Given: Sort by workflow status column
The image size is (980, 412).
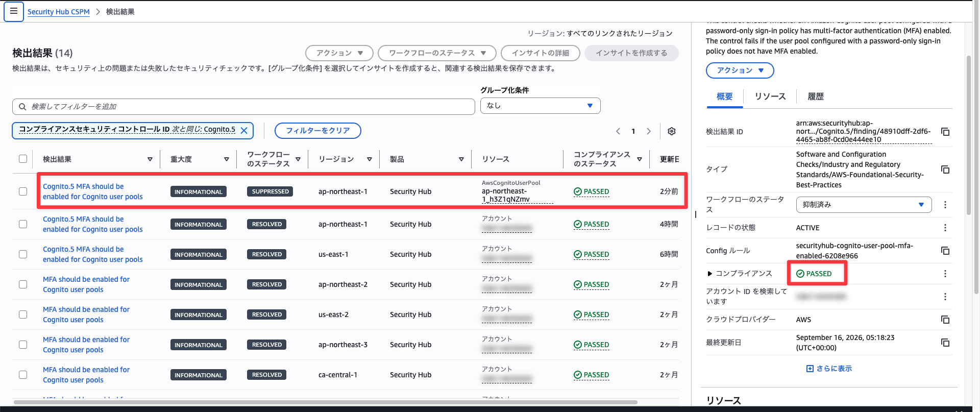Looking at the screenshot, I should click(x=298, y=159).
